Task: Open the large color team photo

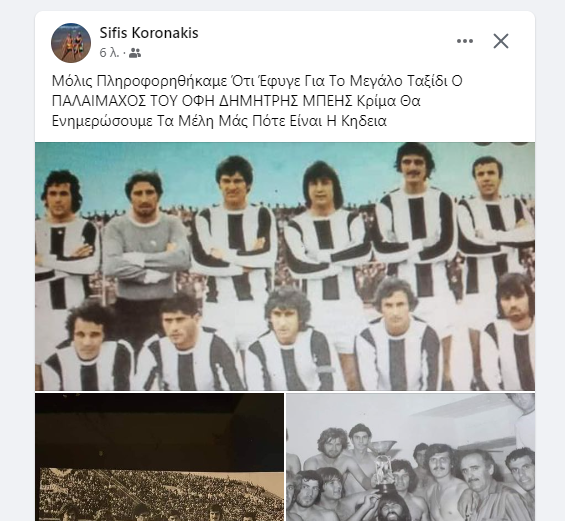Action: click(285, 266)
